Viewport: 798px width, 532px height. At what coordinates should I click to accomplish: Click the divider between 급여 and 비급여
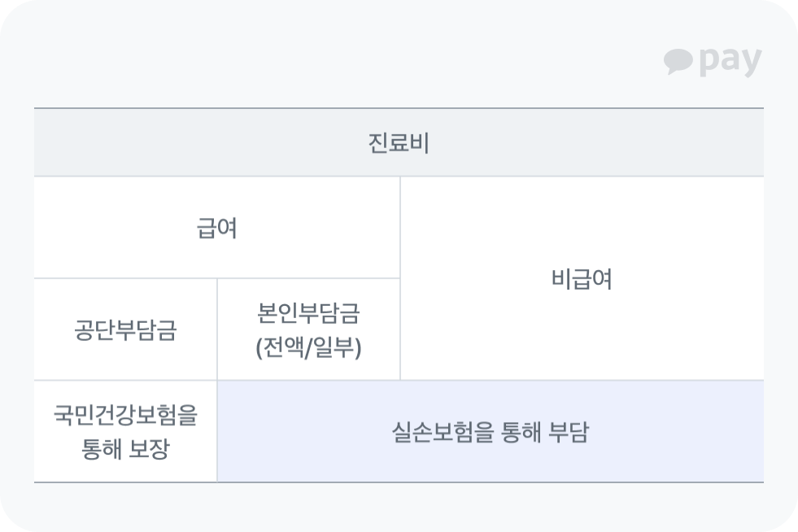400,229
